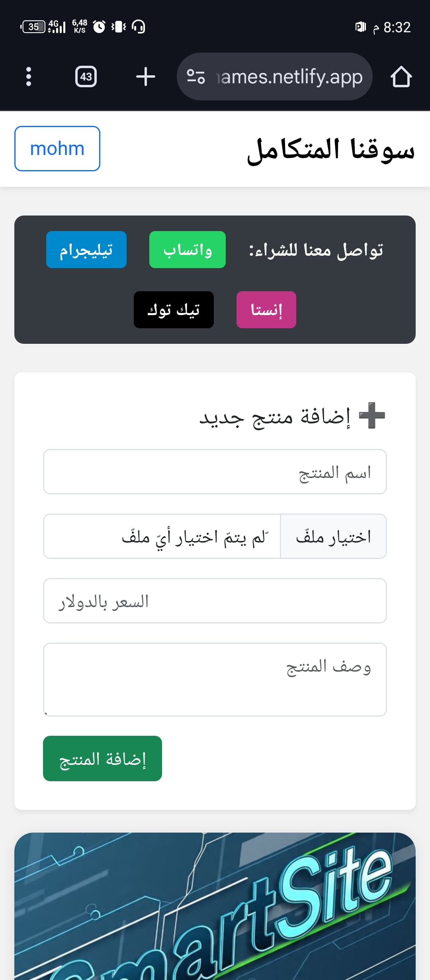This screenshot has height=980, width=430.
Task: Focus the product name field (اسم المنتج)
Action: tap(215, 472)
